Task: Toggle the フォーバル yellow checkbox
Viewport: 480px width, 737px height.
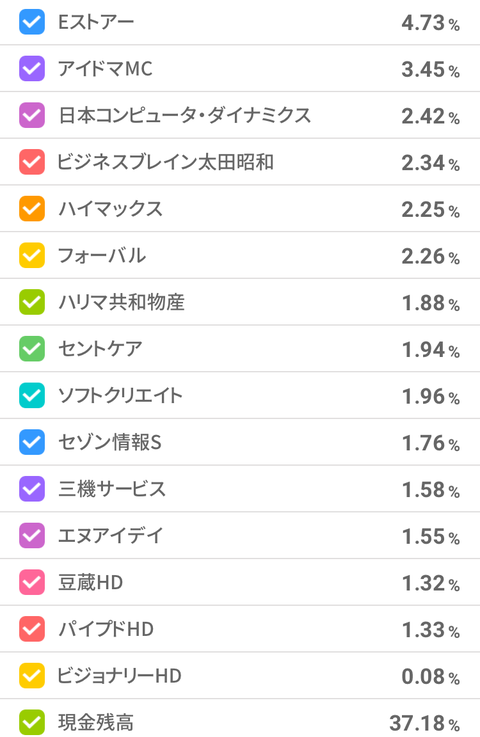Action: [32, 256]
